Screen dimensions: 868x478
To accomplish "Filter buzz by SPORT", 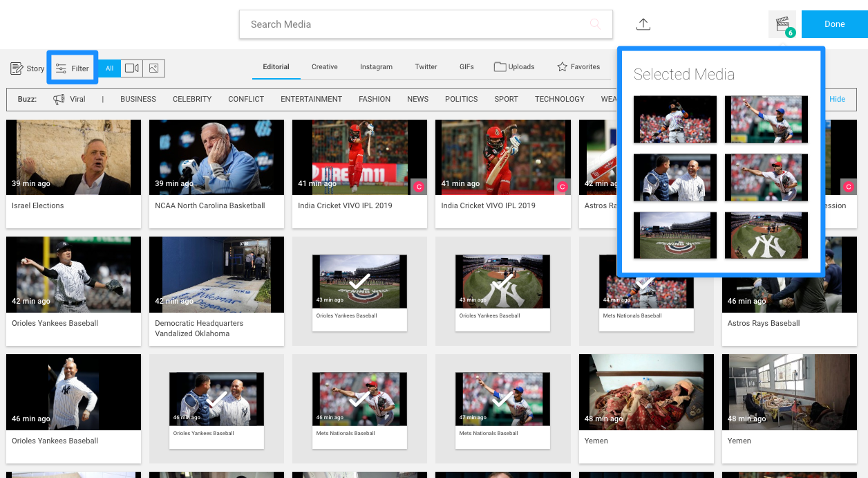I will point(506,99).
